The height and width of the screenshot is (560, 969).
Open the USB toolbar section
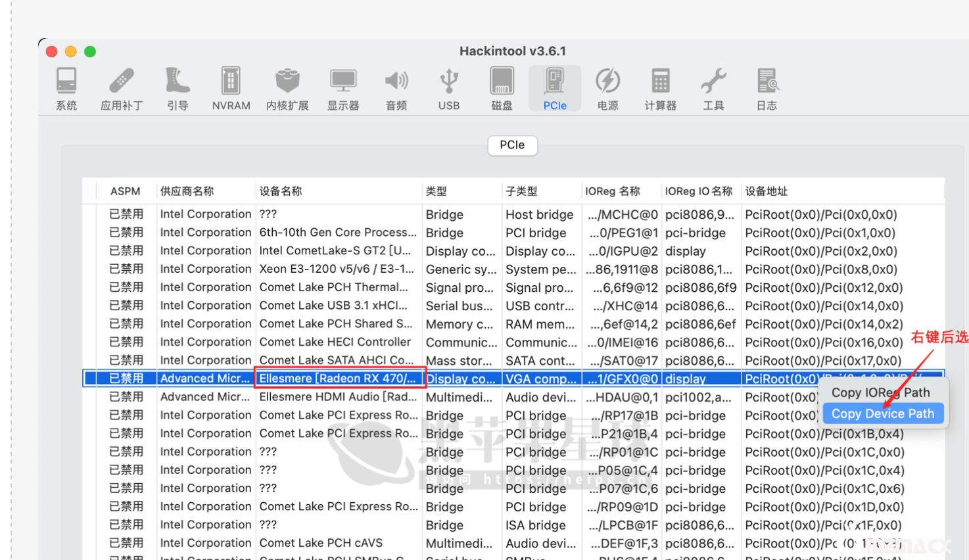pyautogui.click(x=449, y=89)
